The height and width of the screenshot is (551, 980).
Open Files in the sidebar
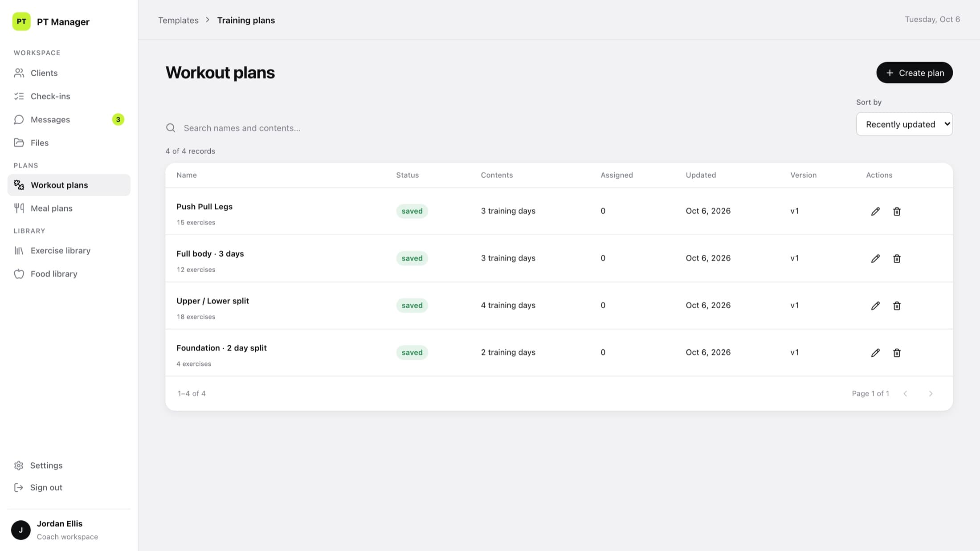pos(69,143)
